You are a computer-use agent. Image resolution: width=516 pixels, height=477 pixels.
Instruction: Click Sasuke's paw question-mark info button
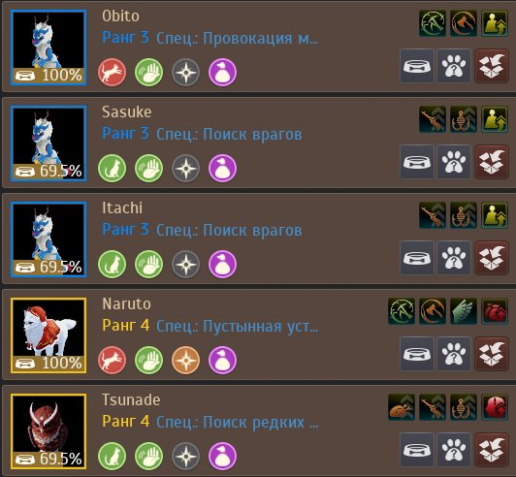click(x=454, y=162)
